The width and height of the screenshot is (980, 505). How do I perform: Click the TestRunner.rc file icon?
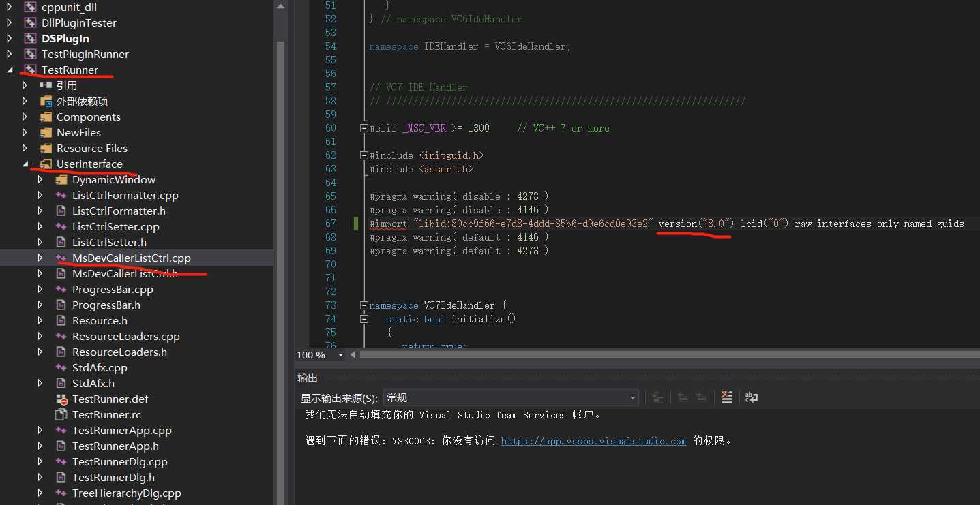pos(61,414)
